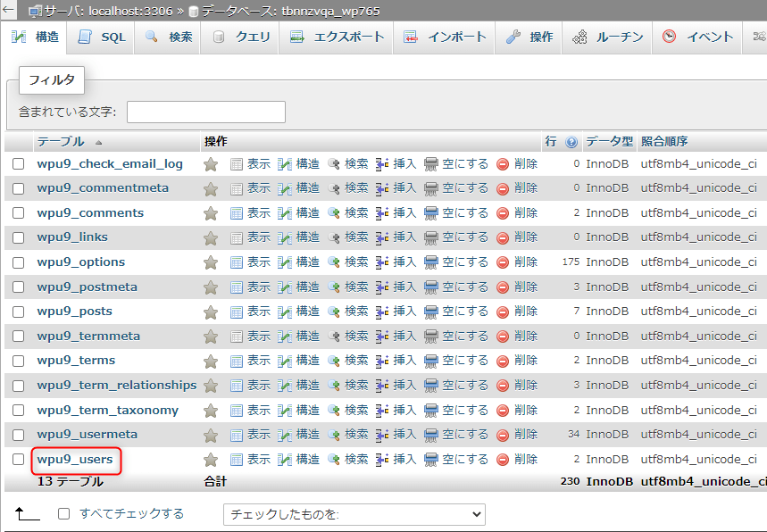Open the SQL tab
The image size is (767, 532).
(102, 37)
